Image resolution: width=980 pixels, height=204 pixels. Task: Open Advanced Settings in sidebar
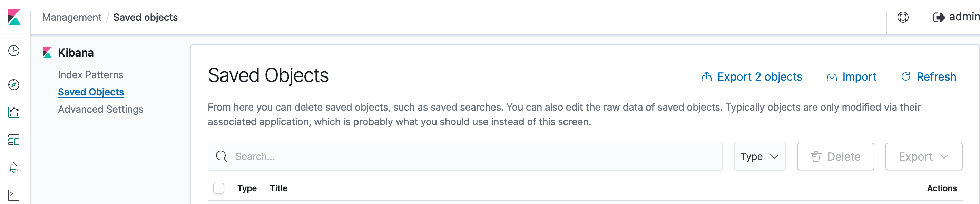100,109
